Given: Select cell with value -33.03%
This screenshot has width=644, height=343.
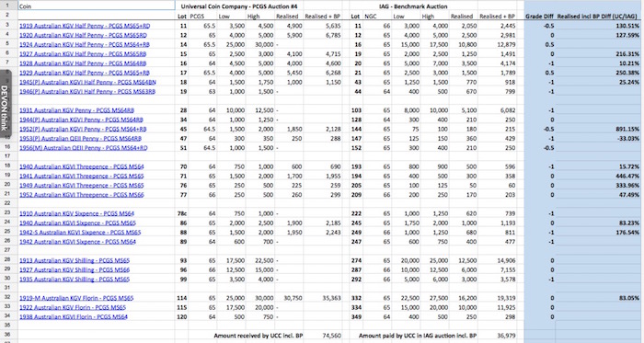Looking at the screenshot, I should tap(598, 138).
